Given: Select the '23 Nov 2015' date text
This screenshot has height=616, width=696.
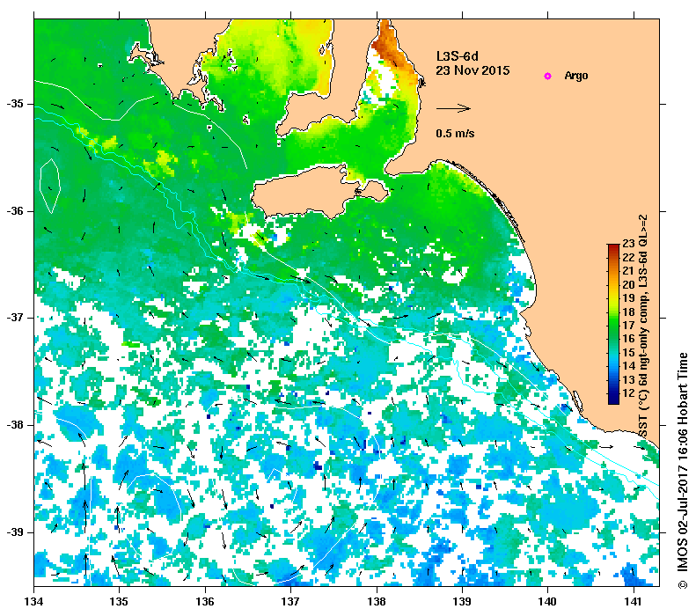Looking at the screenshot, I should [x=473, y=70].
